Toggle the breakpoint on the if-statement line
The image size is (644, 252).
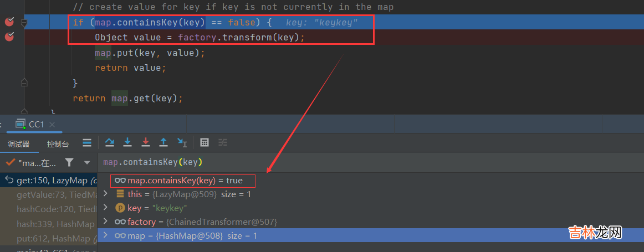(9, 22)
